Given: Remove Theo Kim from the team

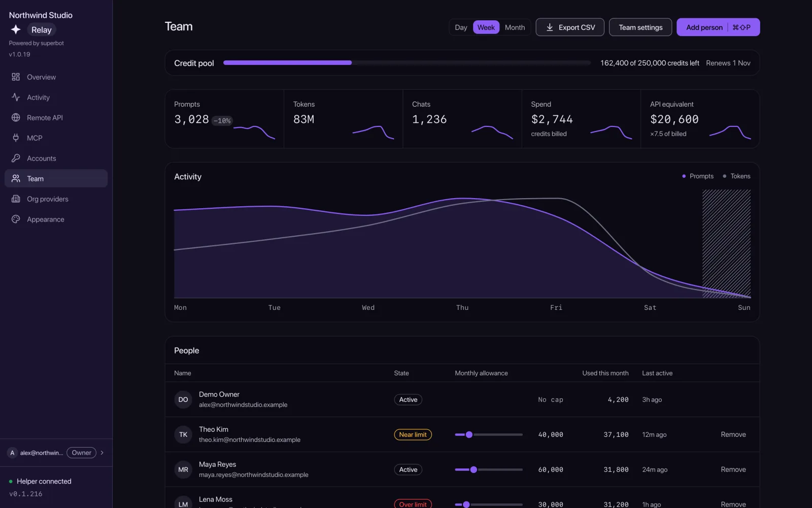Looking at the screenshot, I should tap(733, 434).
